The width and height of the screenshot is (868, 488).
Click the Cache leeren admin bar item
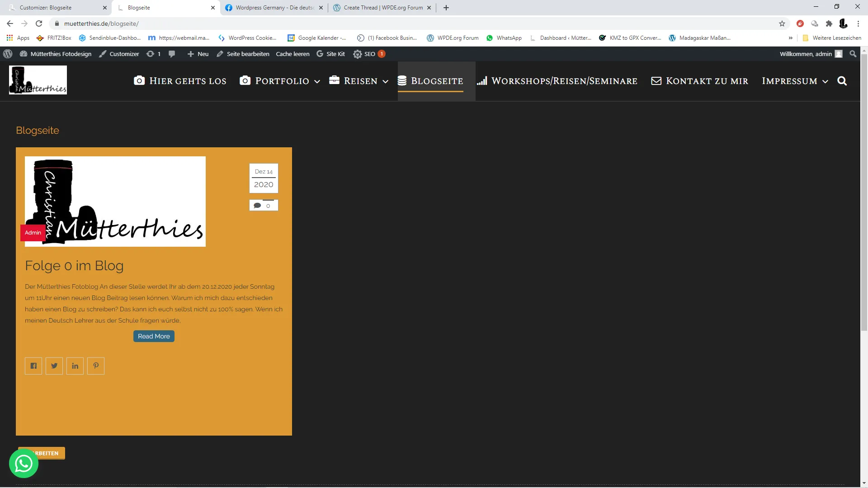pos(292,54)
